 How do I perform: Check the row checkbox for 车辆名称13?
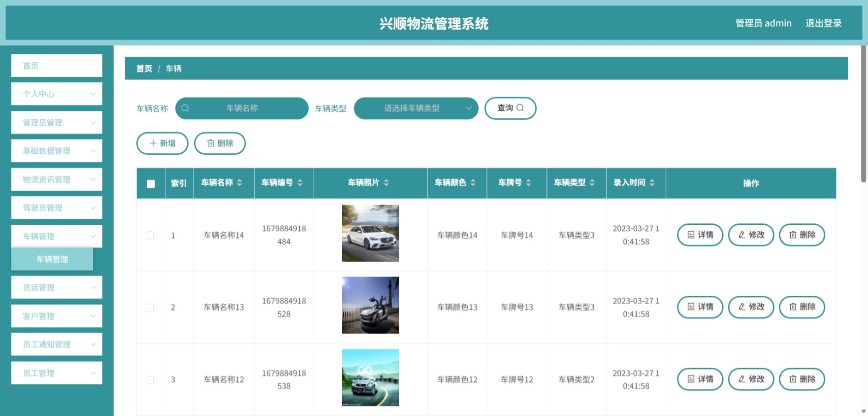click(150, 308)
